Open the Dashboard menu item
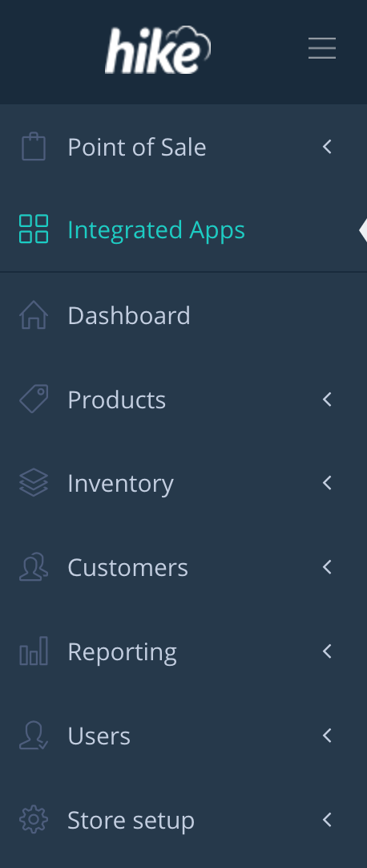Screen dimensions: 367x868 (183, 315)
